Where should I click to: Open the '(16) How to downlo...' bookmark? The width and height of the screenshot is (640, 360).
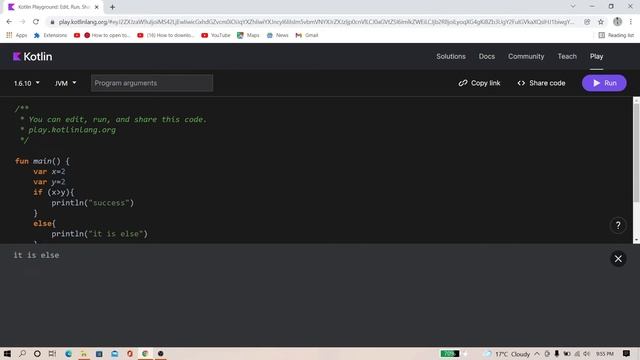pyautogui.click(x=166, y=36)
